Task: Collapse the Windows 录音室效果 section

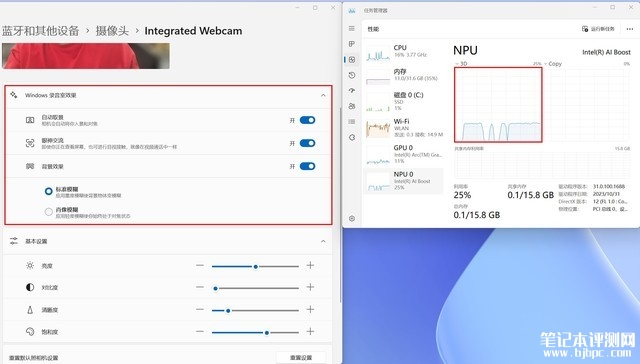Action: pyautogui.click(x=323, y=95)
